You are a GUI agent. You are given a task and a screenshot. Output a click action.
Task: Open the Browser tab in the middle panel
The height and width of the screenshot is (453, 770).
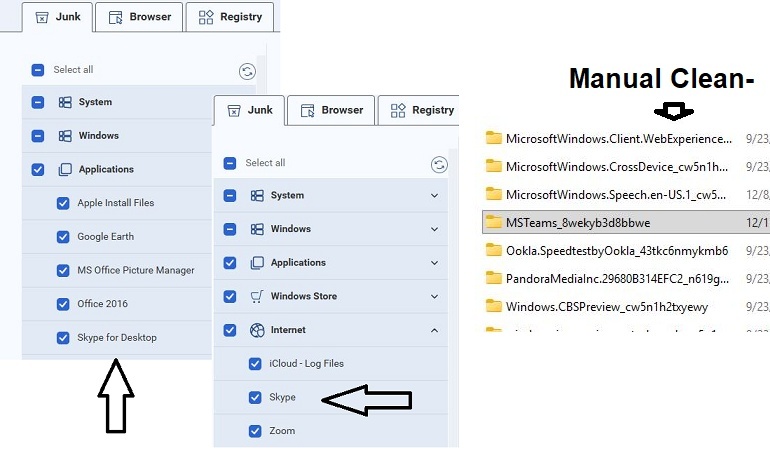click(331, 111)
